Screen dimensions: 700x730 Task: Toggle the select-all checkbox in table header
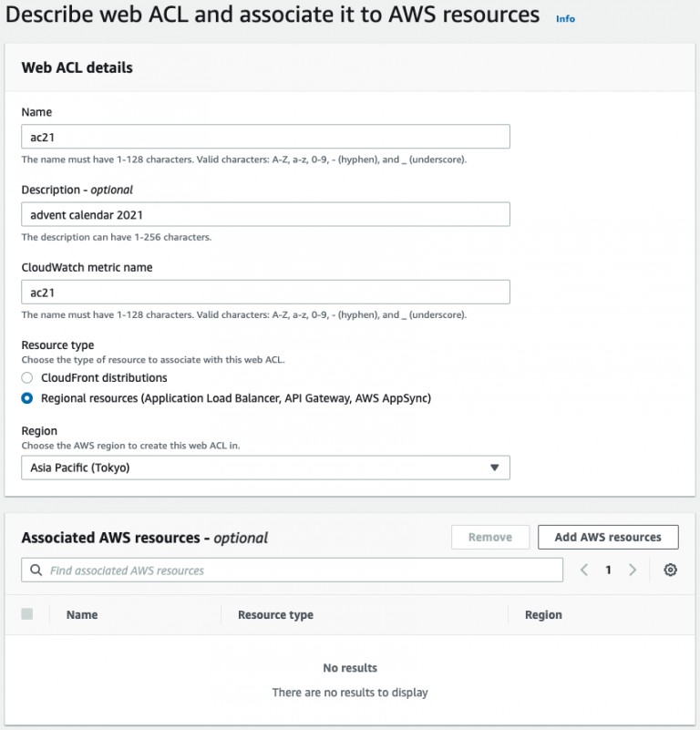(27, 614)
